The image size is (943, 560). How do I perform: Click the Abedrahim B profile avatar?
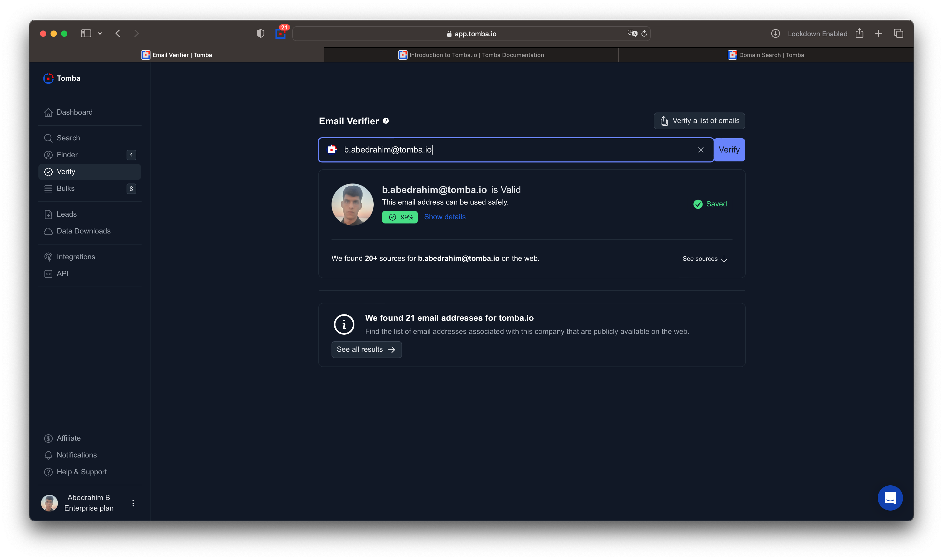pos(49,503)
